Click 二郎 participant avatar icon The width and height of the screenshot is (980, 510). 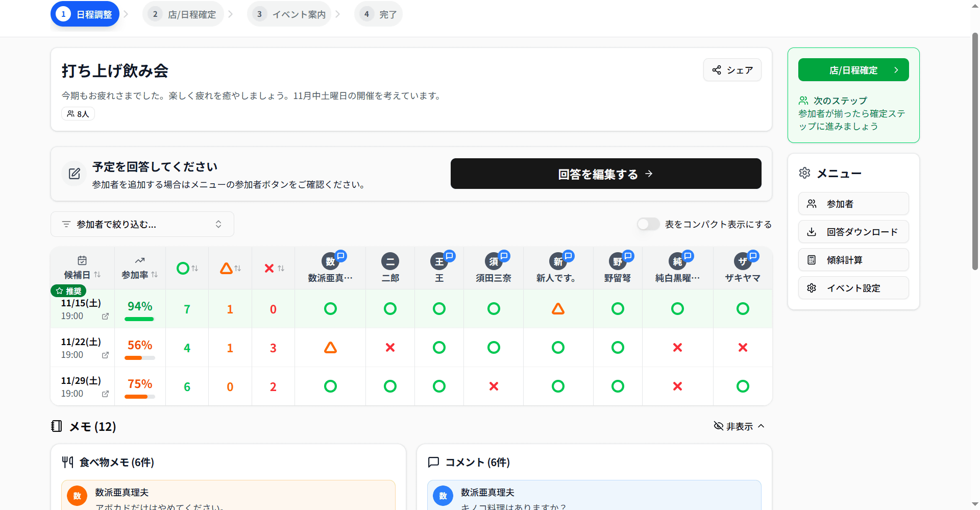point(390,261)
